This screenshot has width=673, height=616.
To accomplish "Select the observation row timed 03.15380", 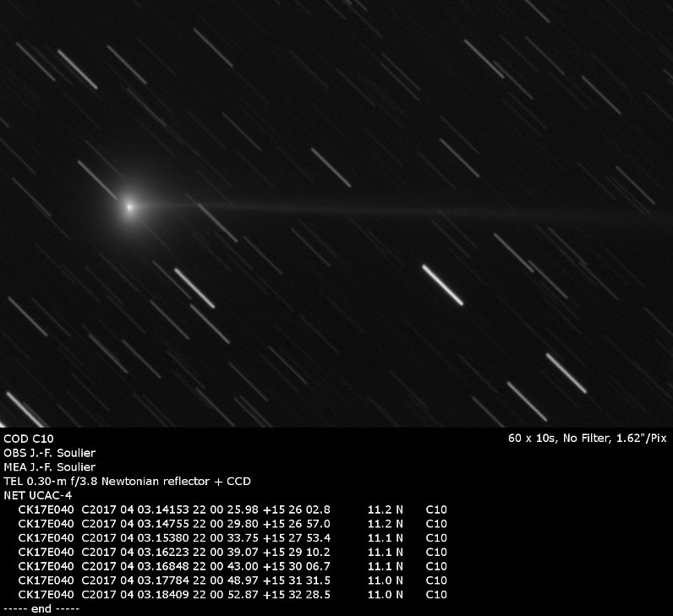I will 232,538.
